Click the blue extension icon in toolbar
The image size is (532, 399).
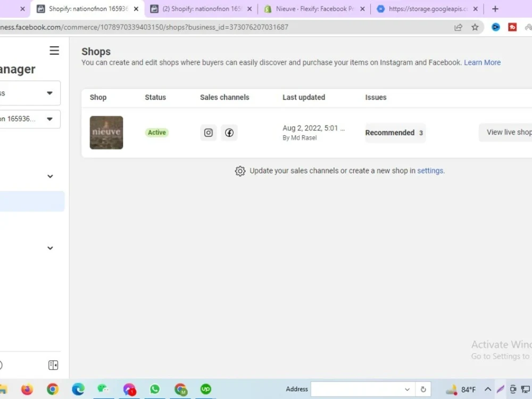(496, 27)
